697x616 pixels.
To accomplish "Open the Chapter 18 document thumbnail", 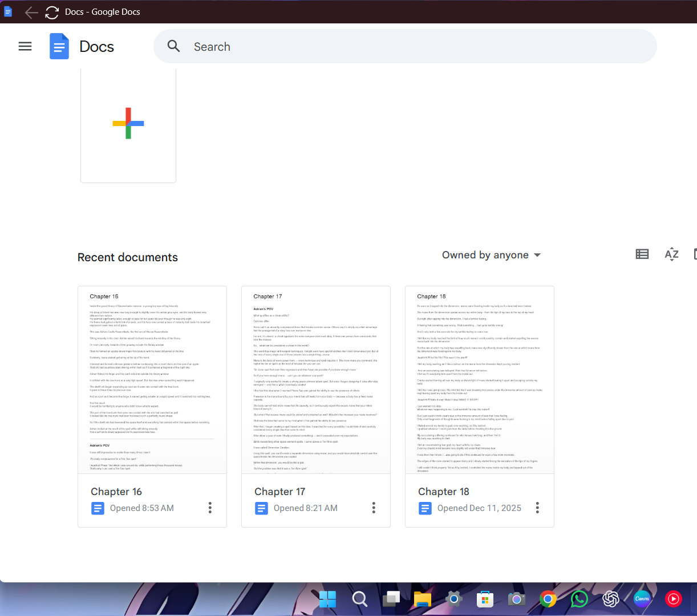I will click(x=480, y=380).
